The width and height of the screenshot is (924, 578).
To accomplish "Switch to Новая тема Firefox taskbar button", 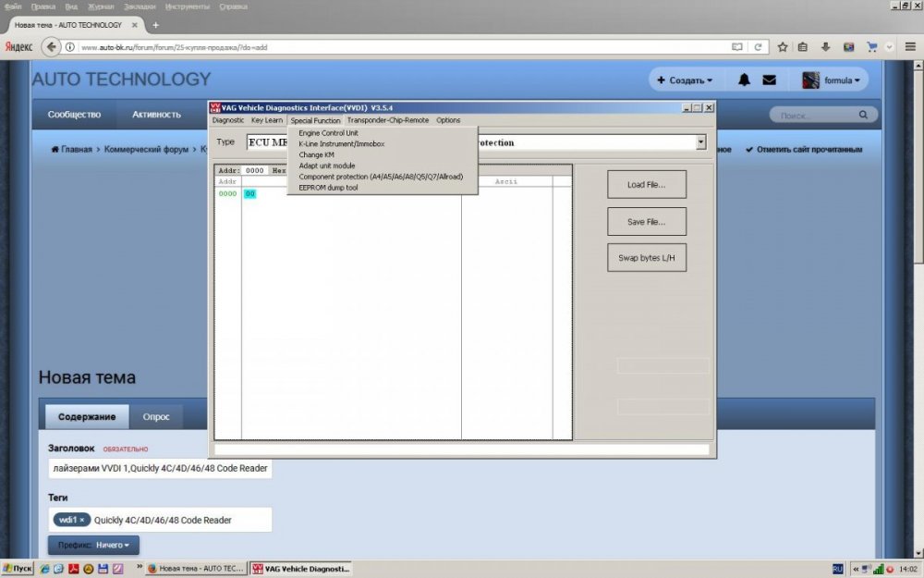I will (x=196, y=569).
